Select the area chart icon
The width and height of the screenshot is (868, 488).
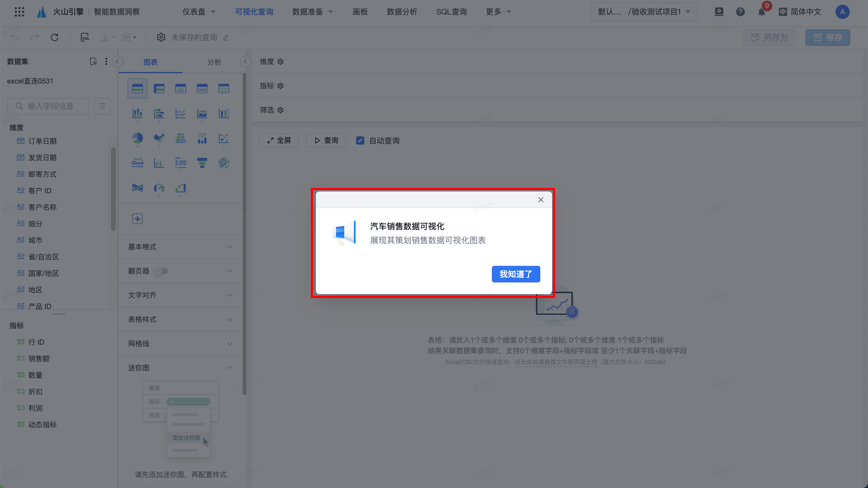pyautogui.click(x=202, y=114)
